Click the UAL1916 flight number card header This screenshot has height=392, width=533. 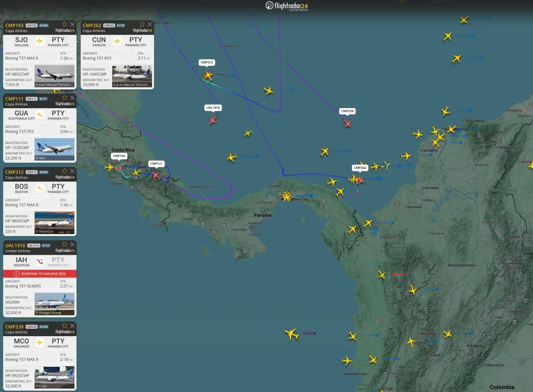pyautogui.click(x=15, y=245)
